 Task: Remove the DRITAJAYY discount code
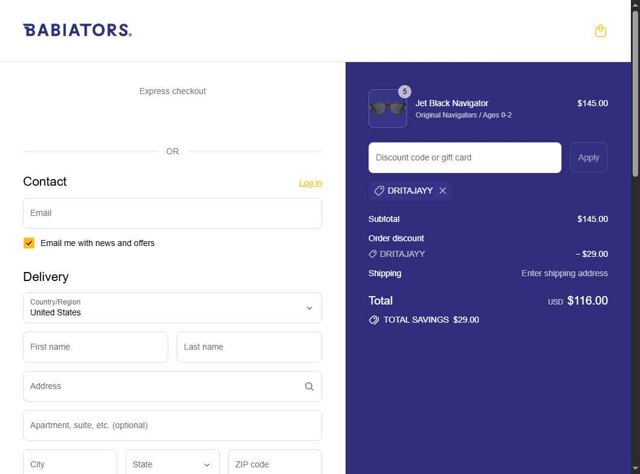click(443, 191)
